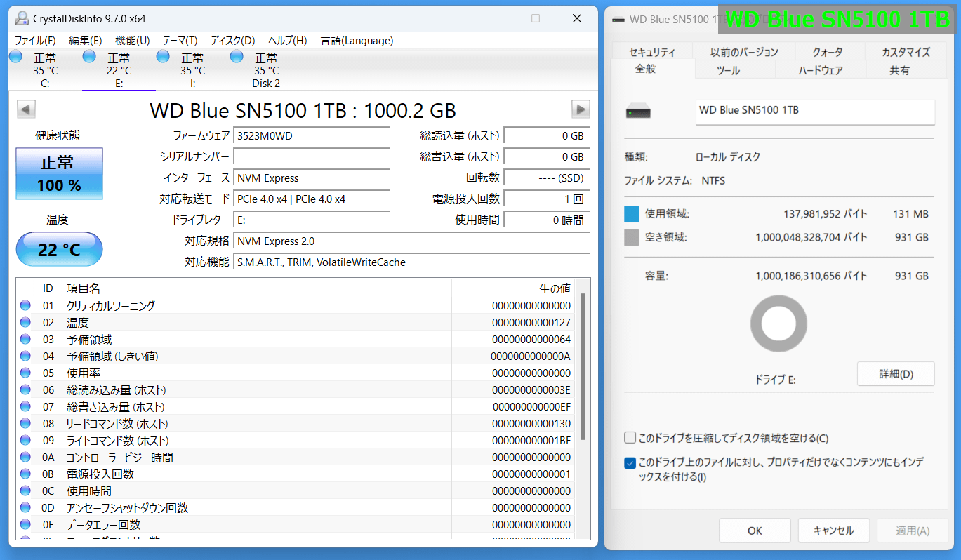
Task: Click the 対応転送モード value PCIe 4.0 x4
Action: (x=312, y=199)
